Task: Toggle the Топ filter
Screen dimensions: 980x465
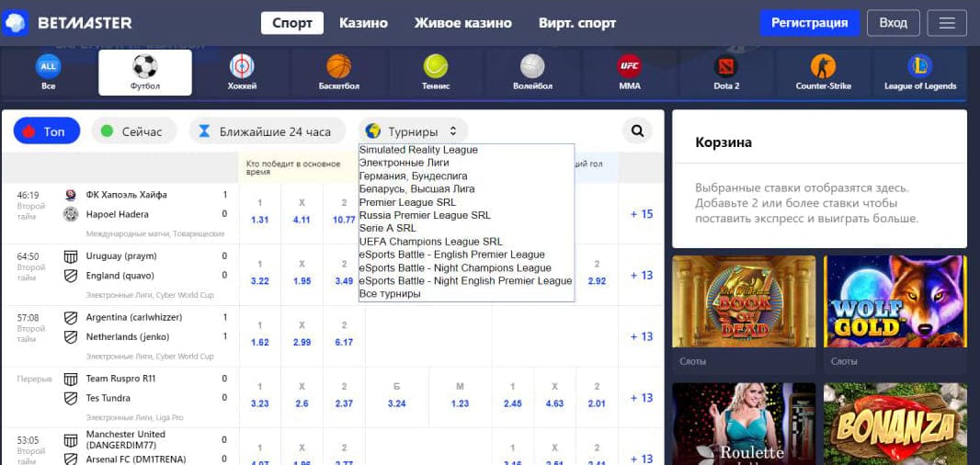Action: coord(47,131)
